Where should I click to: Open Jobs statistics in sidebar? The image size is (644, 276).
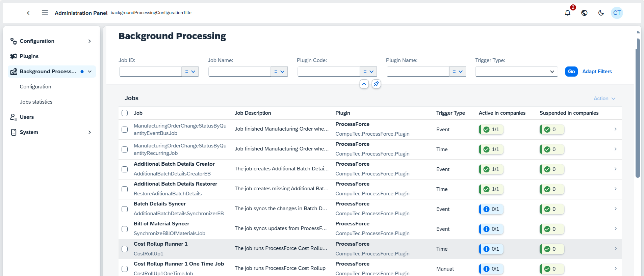36,102
